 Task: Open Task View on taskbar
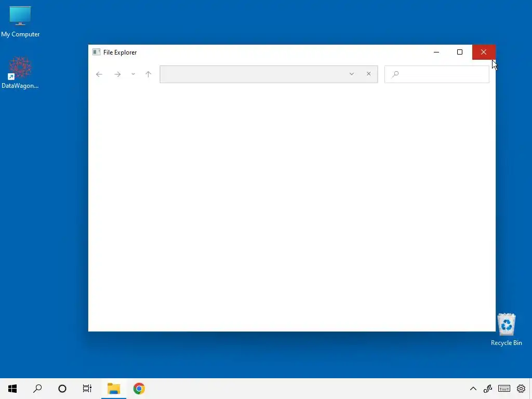click(x=87, y=389)
